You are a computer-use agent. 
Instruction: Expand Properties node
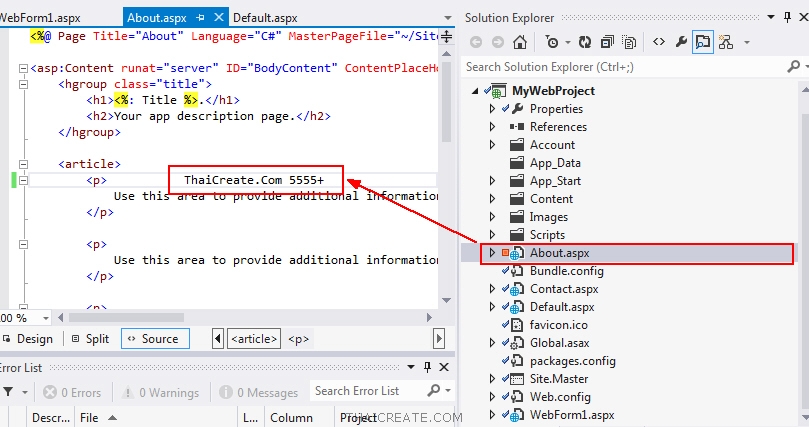click(492, 109)
